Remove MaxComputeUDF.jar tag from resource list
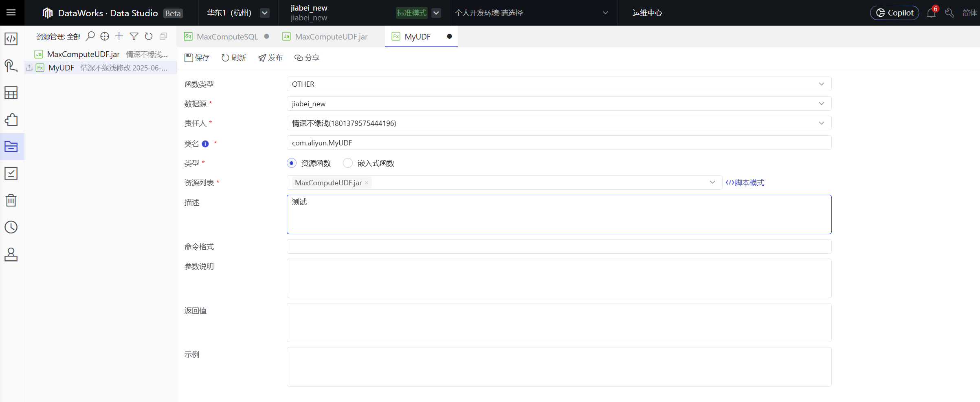Viewport: 980px width, 402px height. (367, 183)
